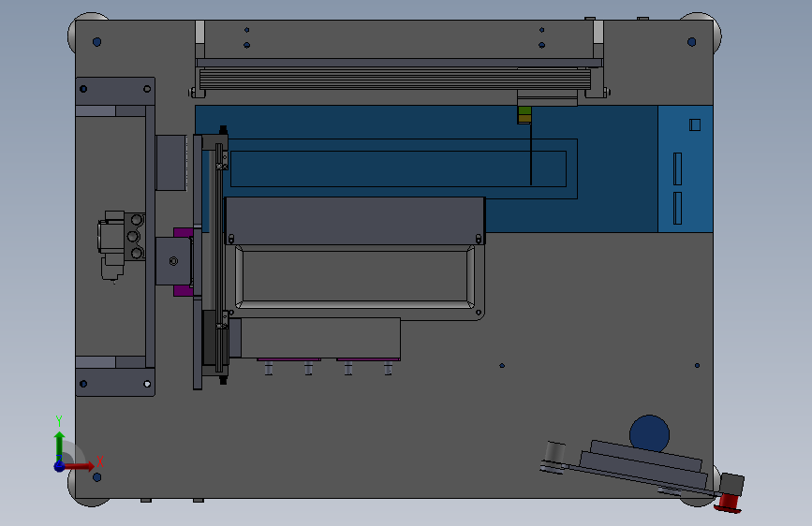Select the light-blue end panel
The width and height of the screenshot is (812, 526).
tap(686, 168)
